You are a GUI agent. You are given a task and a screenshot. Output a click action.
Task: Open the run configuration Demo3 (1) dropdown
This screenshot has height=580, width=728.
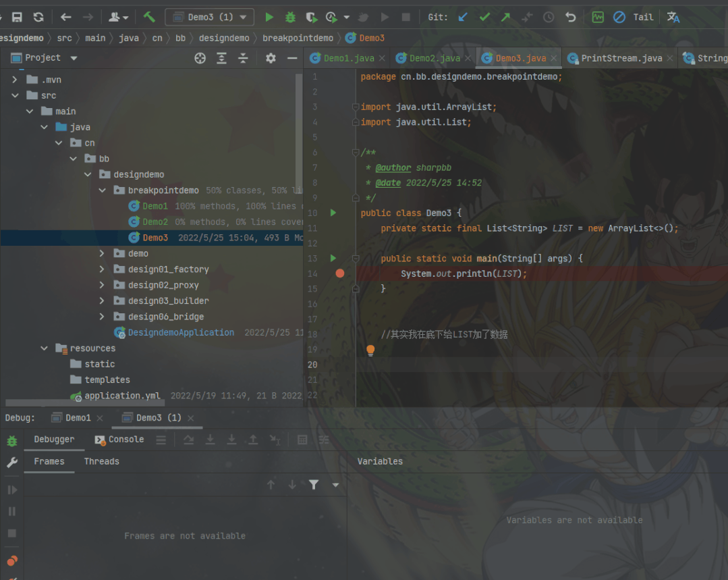click(209, 17)
